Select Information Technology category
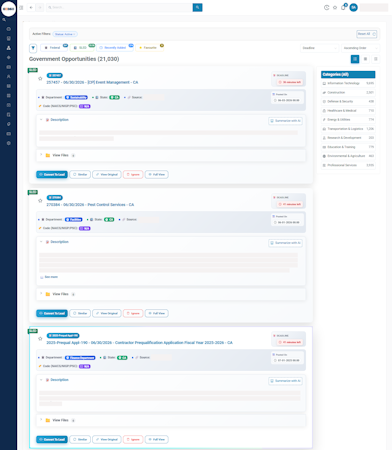Viewport: 392px width, 450px height. pos(348,83)
